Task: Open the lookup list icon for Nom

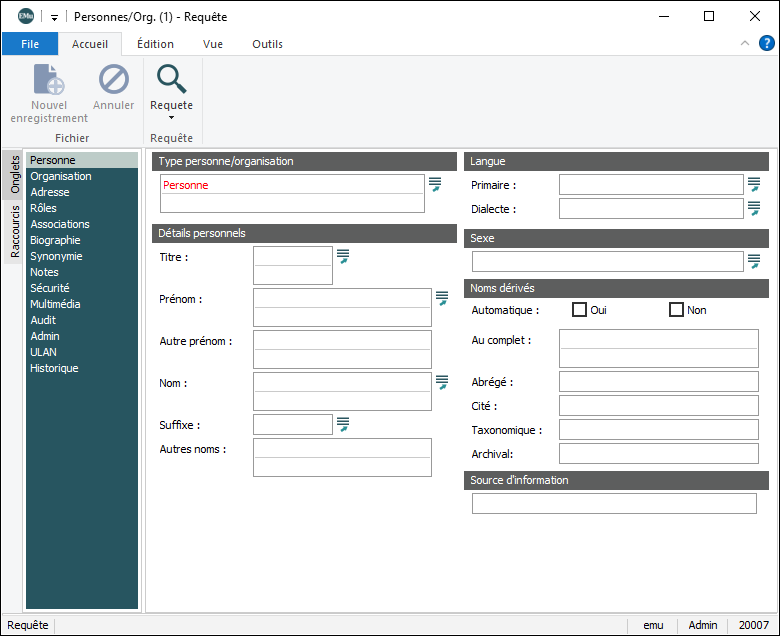Action: coord(442,382)
